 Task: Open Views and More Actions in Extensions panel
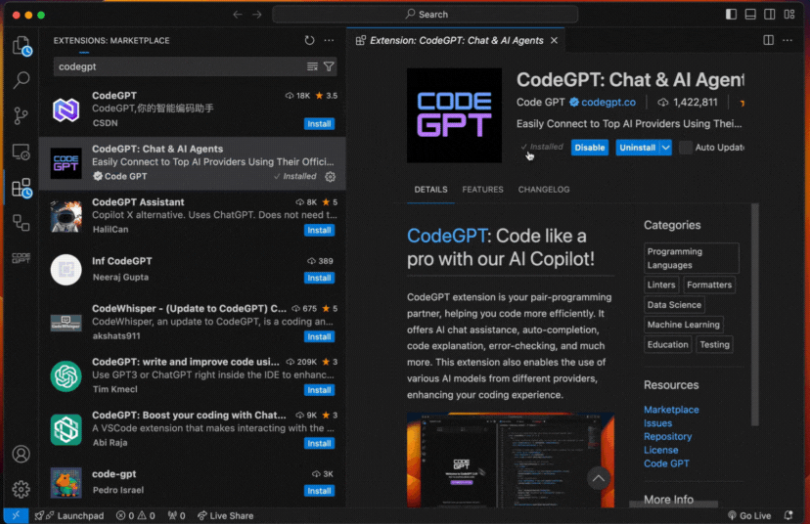point(329,40)
